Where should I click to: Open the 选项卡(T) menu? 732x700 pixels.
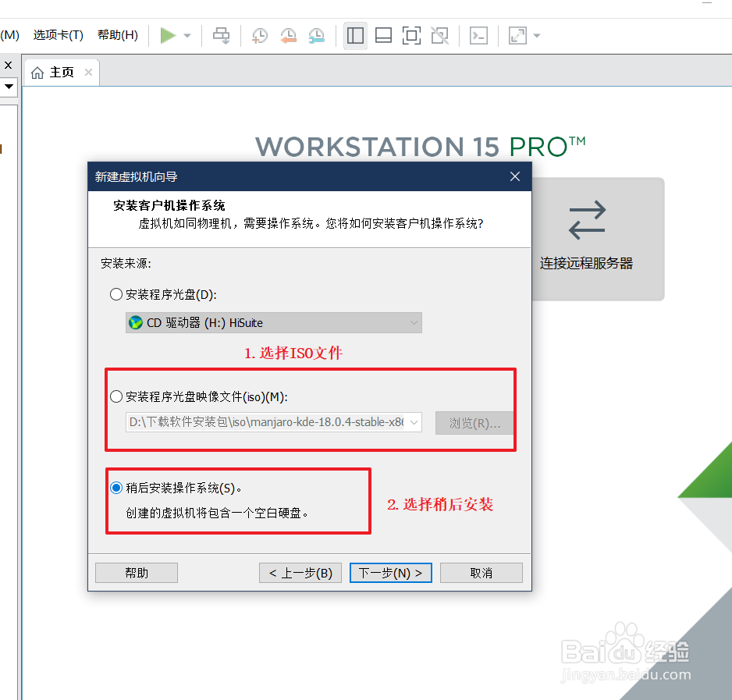[59, 35]
